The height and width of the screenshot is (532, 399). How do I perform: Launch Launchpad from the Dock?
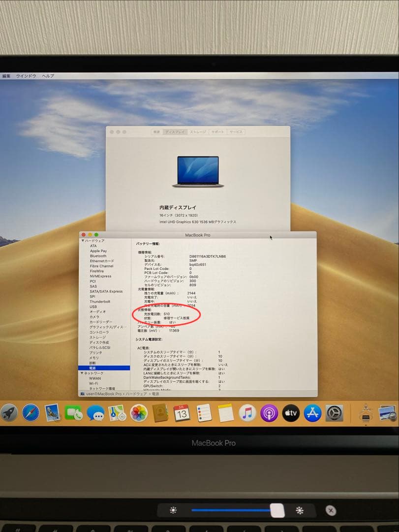tap(9, 414)
